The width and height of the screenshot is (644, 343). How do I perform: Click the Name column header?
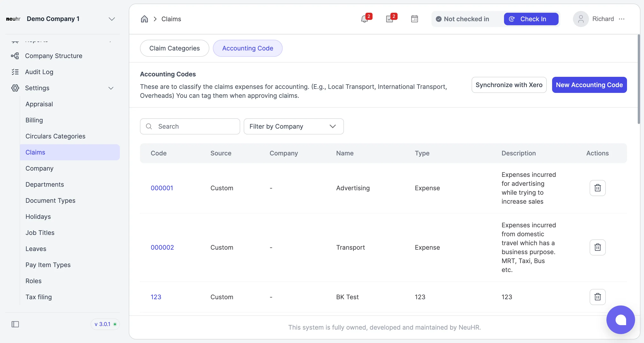[345, 153]
